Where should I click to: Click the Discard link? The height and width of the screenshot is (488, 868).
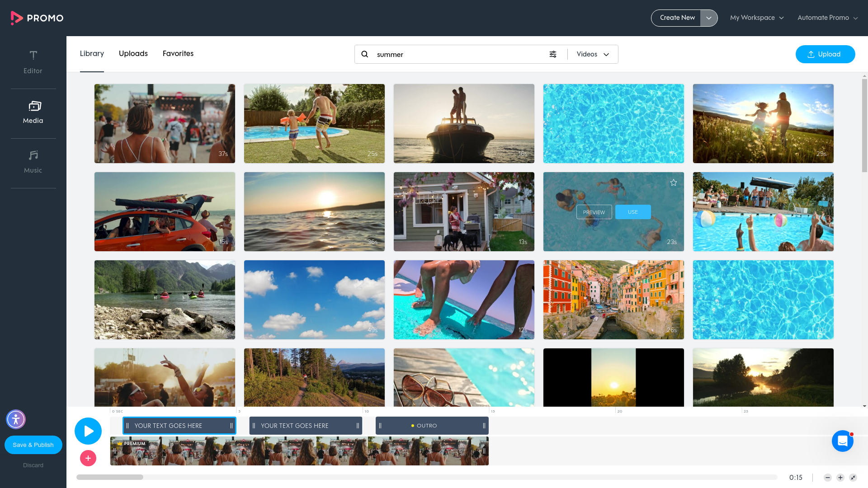tap(33, 465)
